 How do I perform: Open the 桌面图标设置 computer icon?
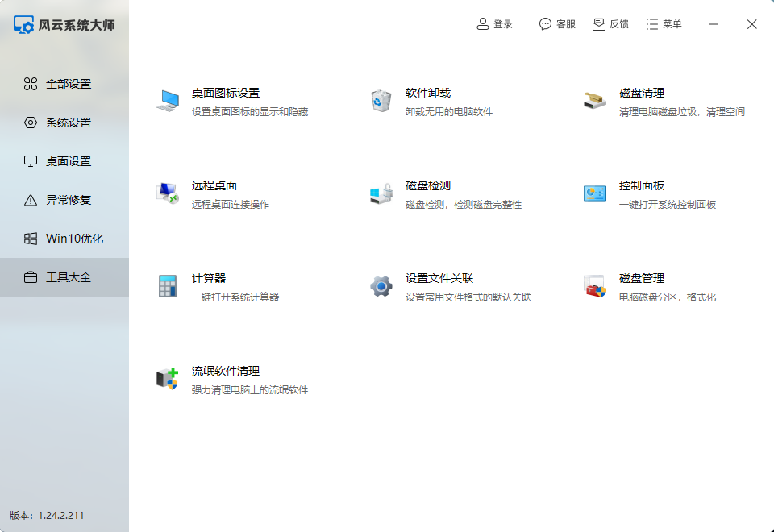(168, 101)
